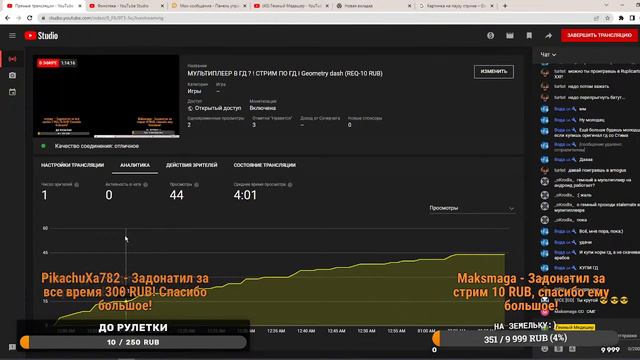Click the clapperboard icon in the Studio header
Image resolution: width=640 pixels, height=360 pixels.
pyautogui.click(x=510, y=36)
